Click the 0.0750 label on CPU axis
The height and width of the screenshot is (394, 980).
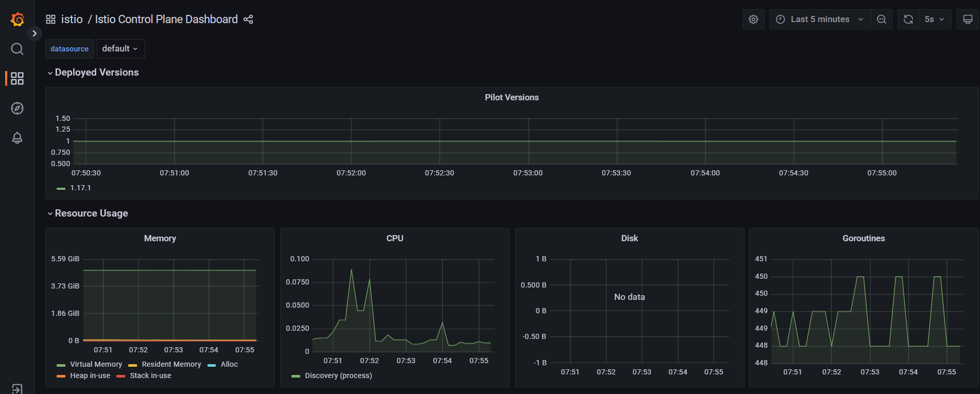[x=298, y=282]
